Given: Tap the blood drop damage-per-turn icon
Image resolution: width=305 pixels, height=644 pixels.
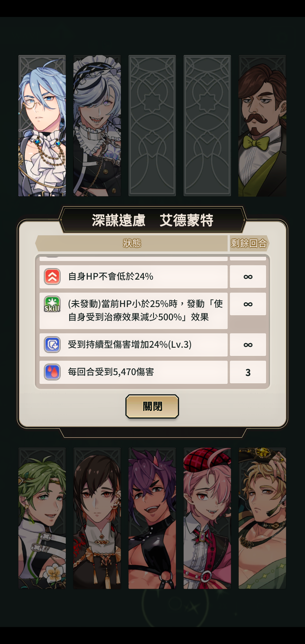Looking at the screenshot, I should coord(52,372).
